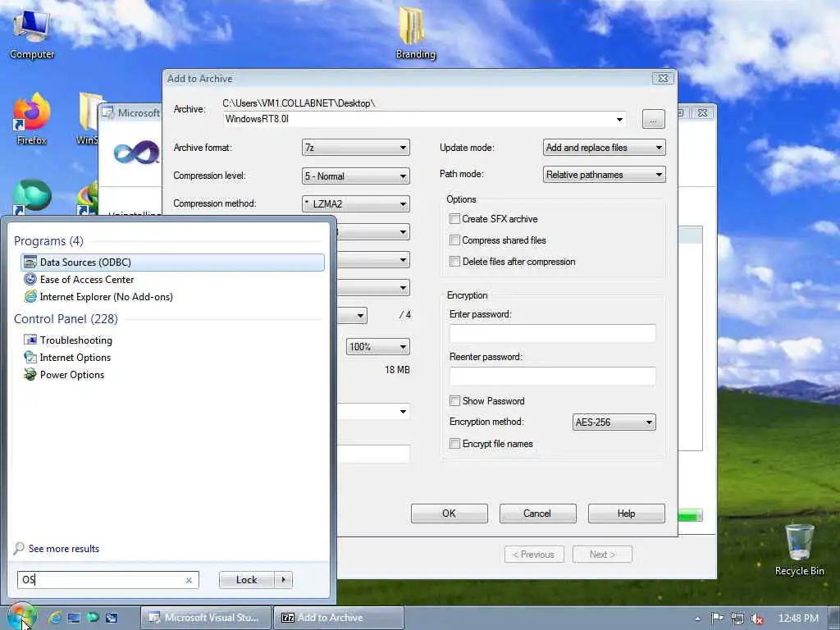Viewport: 840px width, 630px height.
Task: Click the Lock button
Action: click(x=246, y=580)
